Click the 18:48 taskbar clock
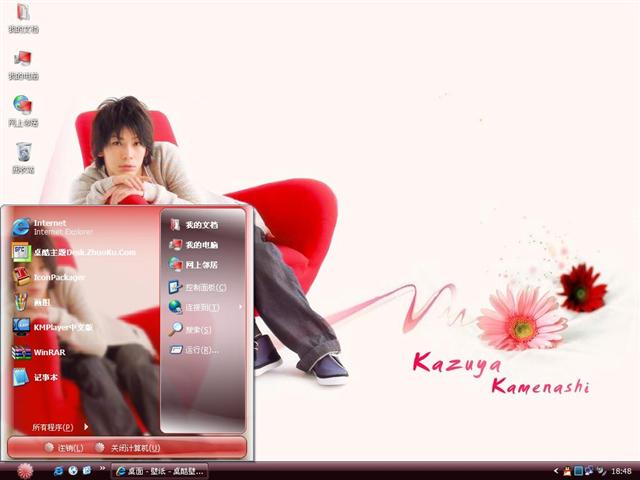This screenshot has height=480, width=640. 621,471
